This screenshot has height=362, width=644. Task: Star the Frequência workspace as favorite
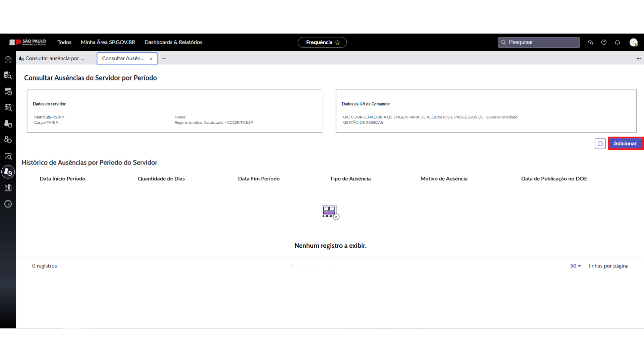[337, 43]
